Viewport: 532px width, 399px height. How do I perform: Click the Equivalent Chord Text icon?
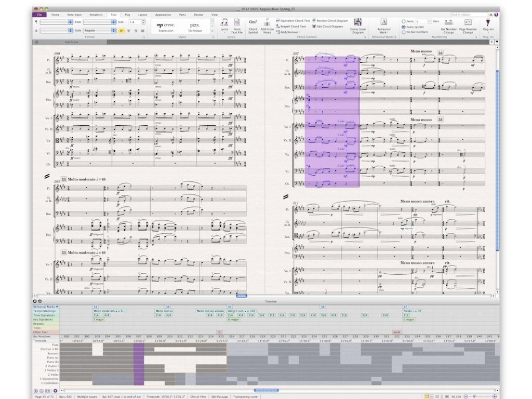tap(278, 21)
